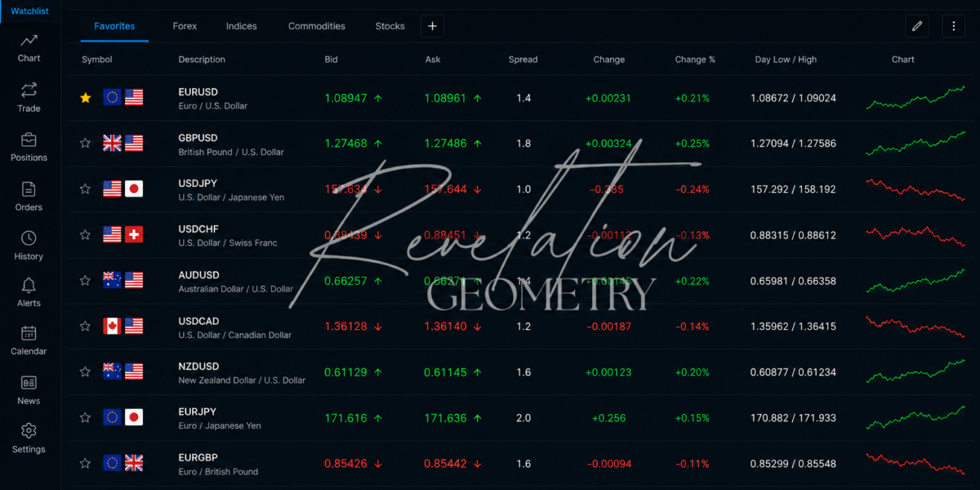Select the AUDUSD symbol name
980x490 pixels.
(198, 275)
